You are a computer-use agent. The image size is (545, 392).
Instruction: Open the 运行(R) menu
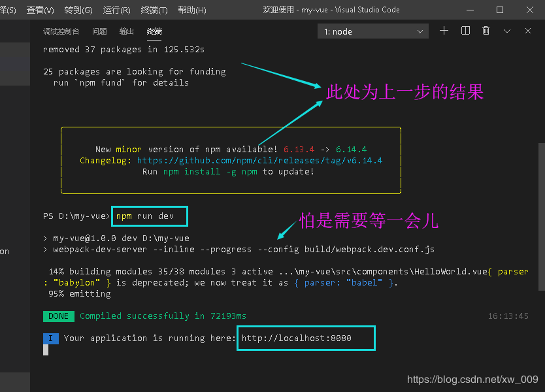[x=116, y=10]
